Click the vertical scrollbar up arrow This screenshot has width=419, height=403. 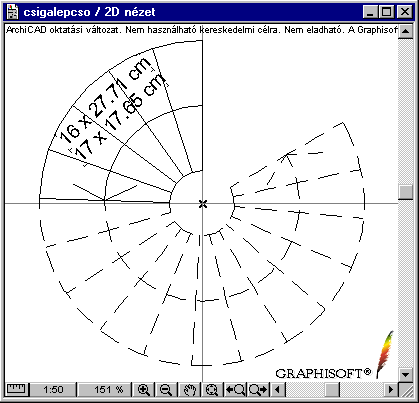[406, 31]
